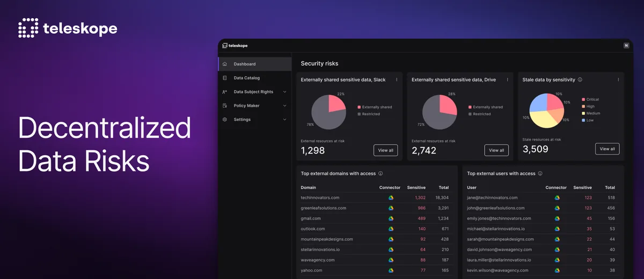View all Drive external resources at risk

pyautogui.click(x=496, y=150)
